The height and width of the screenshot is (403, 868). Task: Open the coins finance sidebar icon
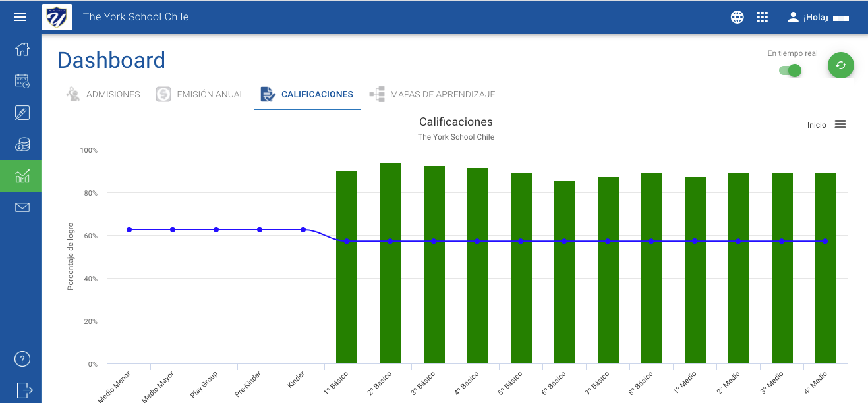pos(22,144)
